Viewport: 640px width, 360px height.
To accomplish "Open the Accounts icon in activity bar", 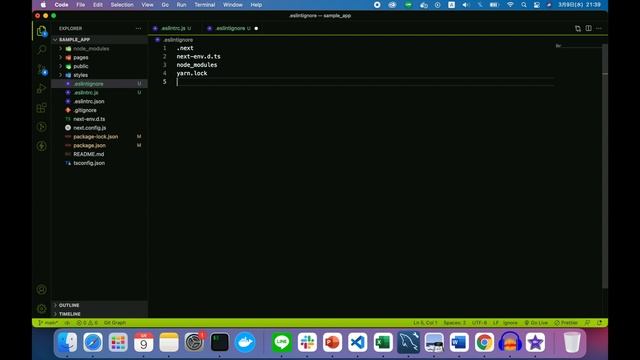I will click(x=42, y=289).
